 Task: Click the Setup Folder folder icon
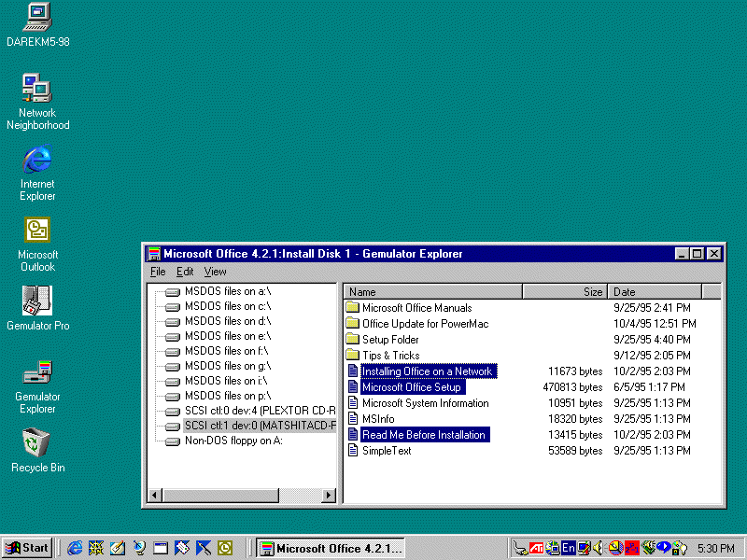(x=353, y=339)
